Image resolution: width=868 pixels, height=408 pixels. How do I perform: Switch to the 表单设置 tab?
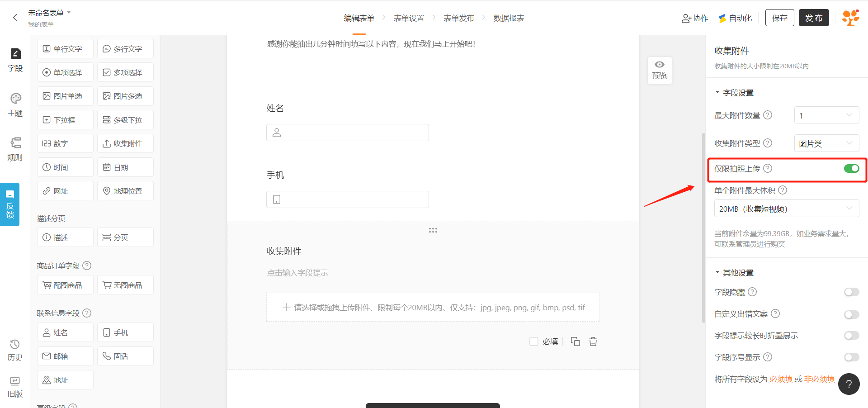tap(409, 18)
